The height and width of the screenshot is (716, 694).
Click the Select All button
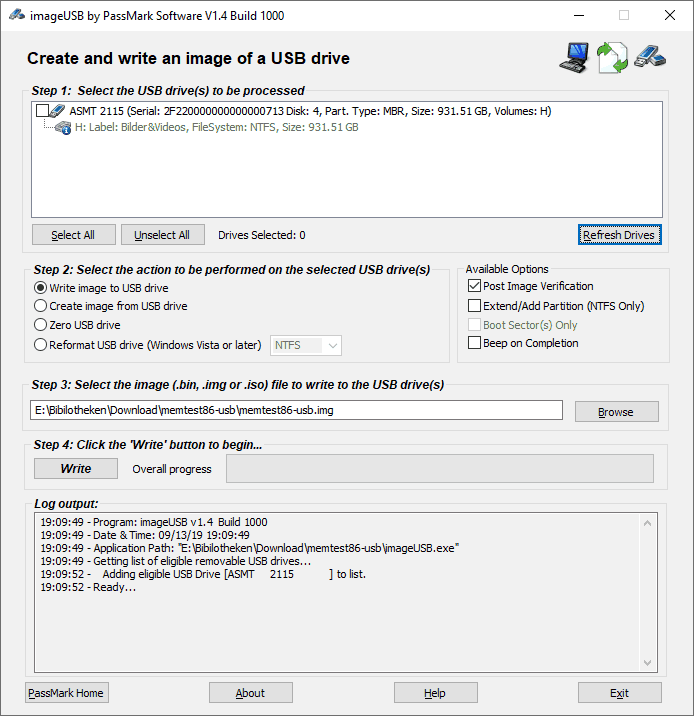(x=74, y=235)
